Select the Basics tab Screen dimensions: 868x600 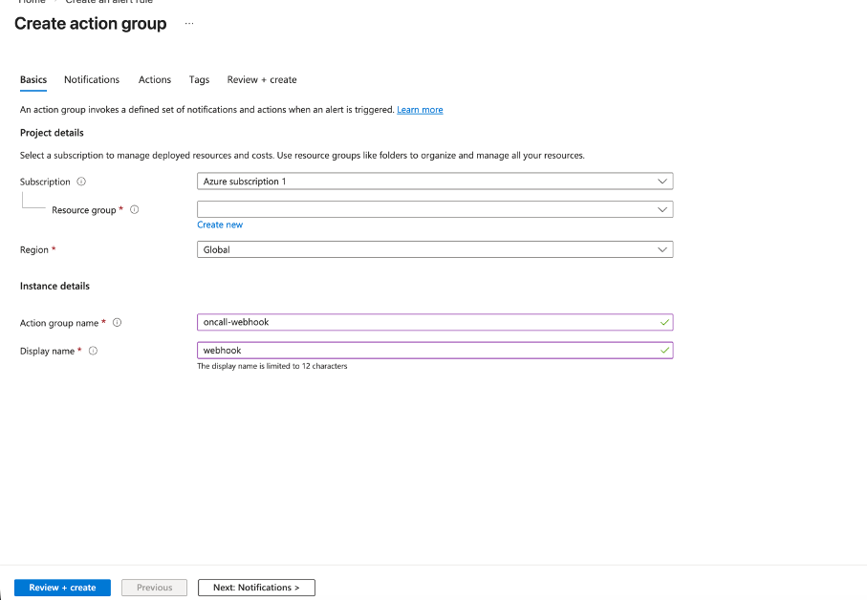click(33, 79)
